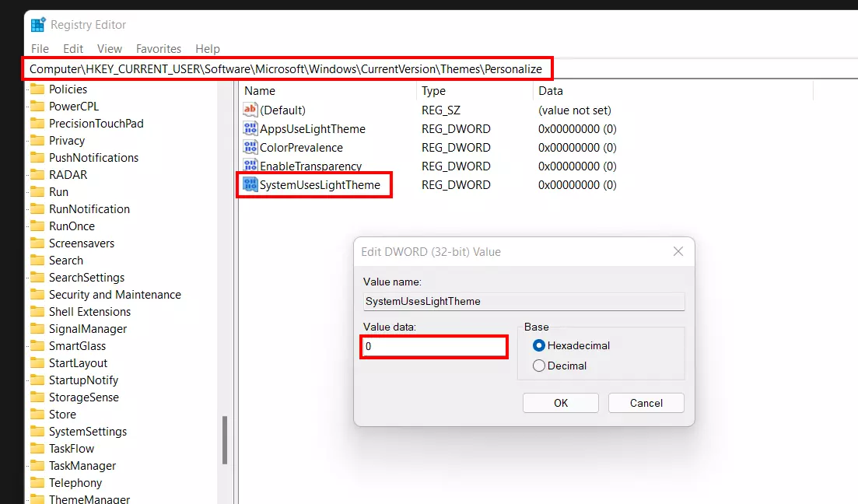Click the PushNotifications folder icon
The height and width of the screenshot is (504, 858).
[37, 157]
